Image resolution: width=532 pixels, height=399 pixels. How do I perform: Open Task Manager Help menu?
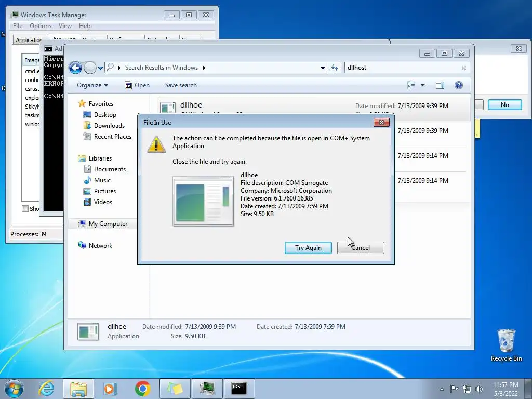point(85,26)
